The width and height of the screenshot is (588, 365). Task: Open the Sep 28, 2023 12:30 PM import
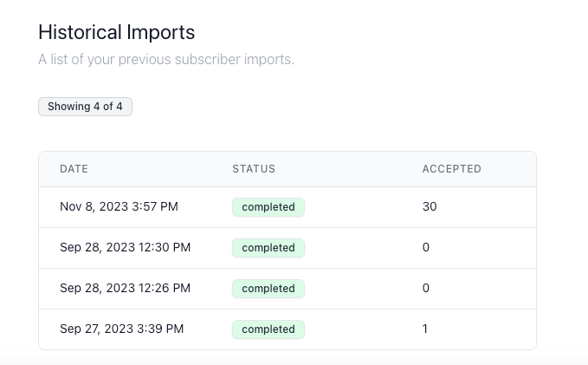click(125, 248)
